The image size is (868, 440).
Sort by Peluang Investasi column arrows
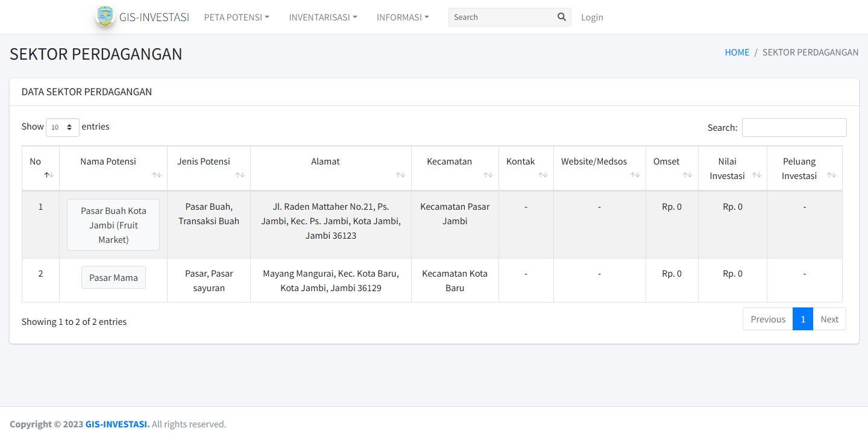click(x=831, y=175)
